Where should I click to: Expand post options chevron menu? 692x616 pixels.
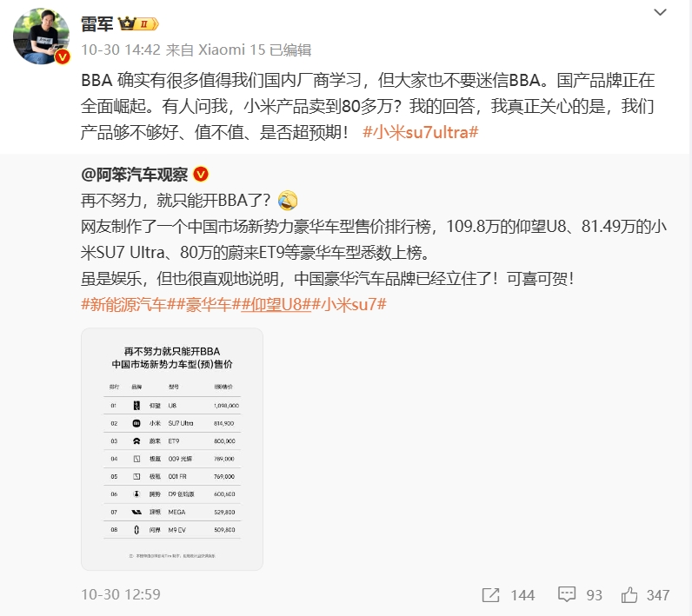660,12
